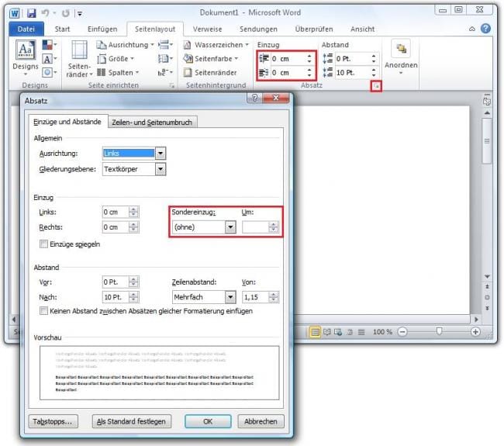Click the Save icon in quick access toolbar

tap(31, 13)
